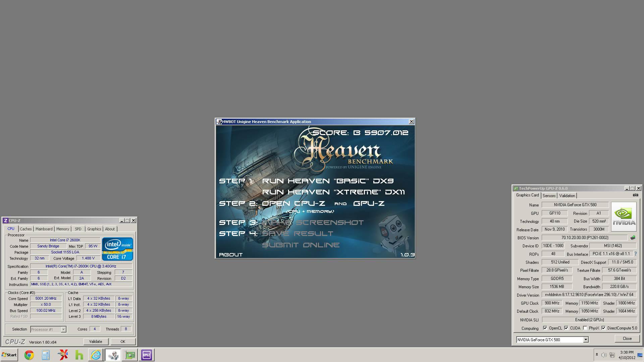Open the Windows Start menu
This screenshot has width=644, height=362.
[9, 355]
